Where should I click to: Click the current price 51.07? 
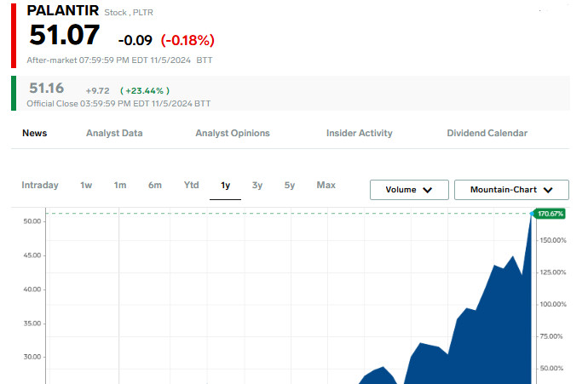(x=65, y=35)
